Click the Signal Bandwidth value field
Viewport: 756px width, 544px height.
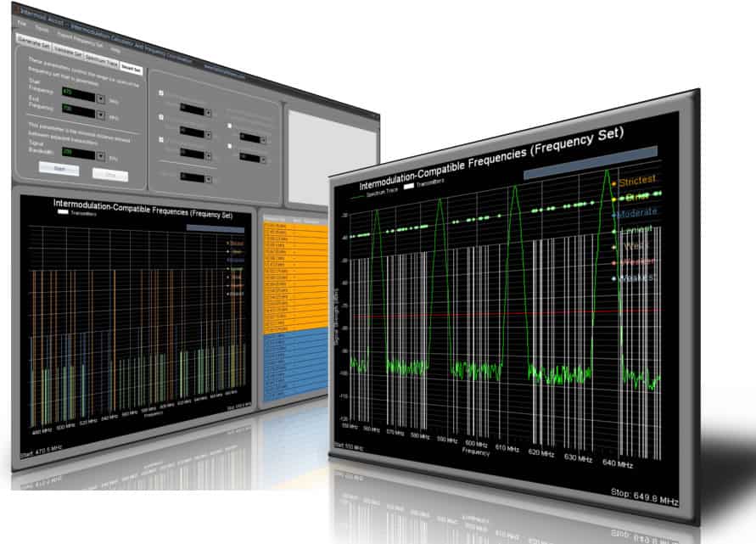click(79, 154)
